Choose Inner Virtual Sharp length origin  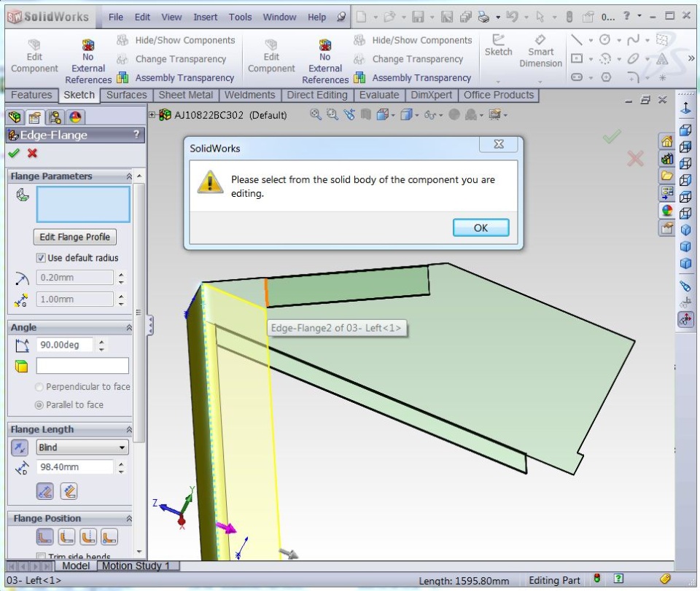pos(69,491)
